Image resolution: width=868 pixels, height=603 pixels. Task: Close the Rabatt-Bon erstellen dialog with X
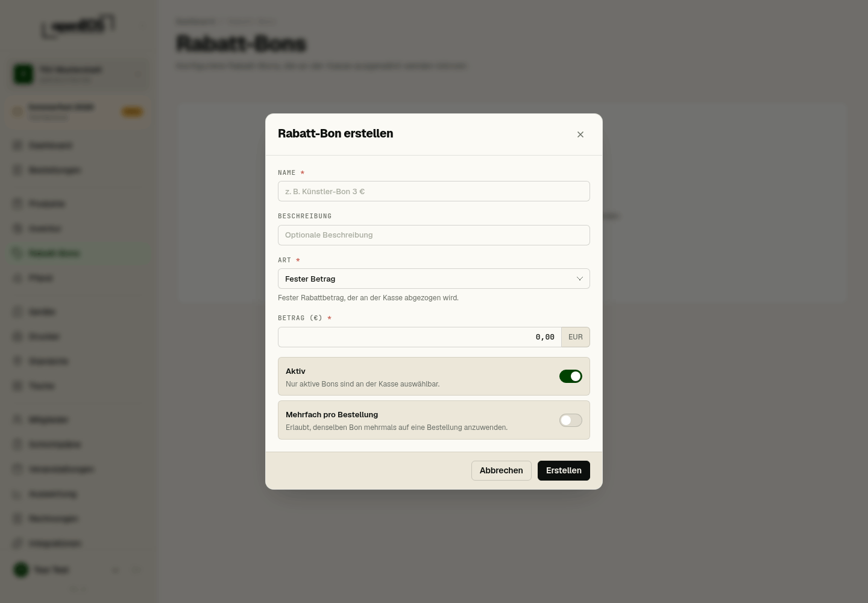coord(580,134)
